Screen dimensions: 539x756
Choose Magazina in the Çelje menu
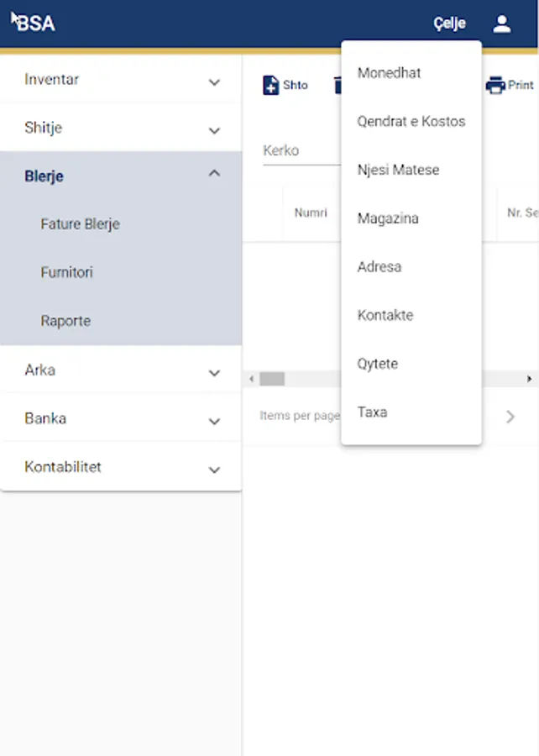point(388,218)
